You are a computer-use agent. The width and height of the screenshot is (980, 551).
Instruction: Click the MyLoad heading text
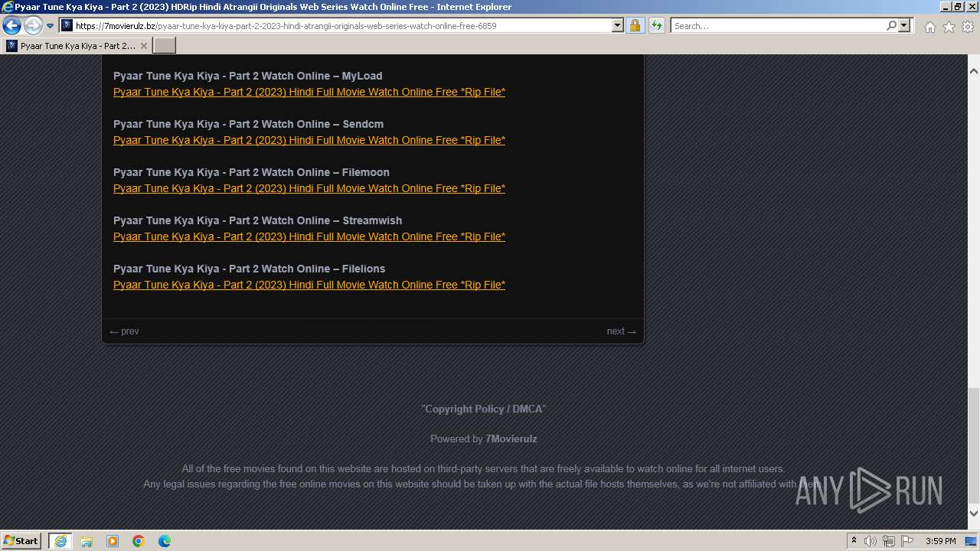coord(247,76)
